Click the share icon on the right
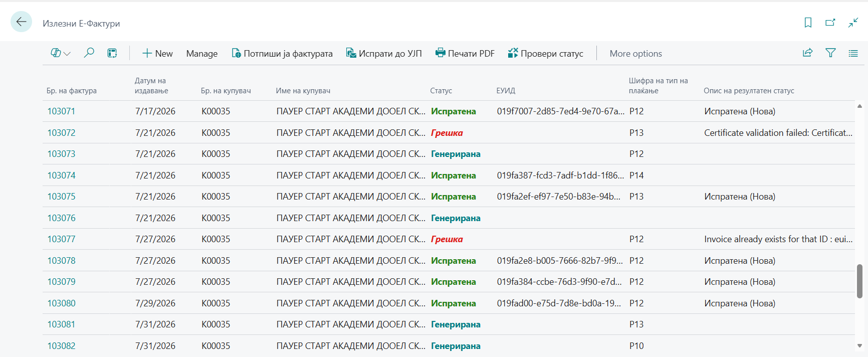This screenshot has width=868, height=357. click(807, 53)
